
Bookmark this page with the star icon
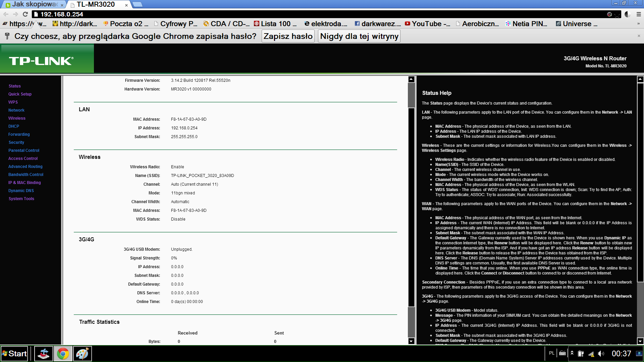point(617,14)
